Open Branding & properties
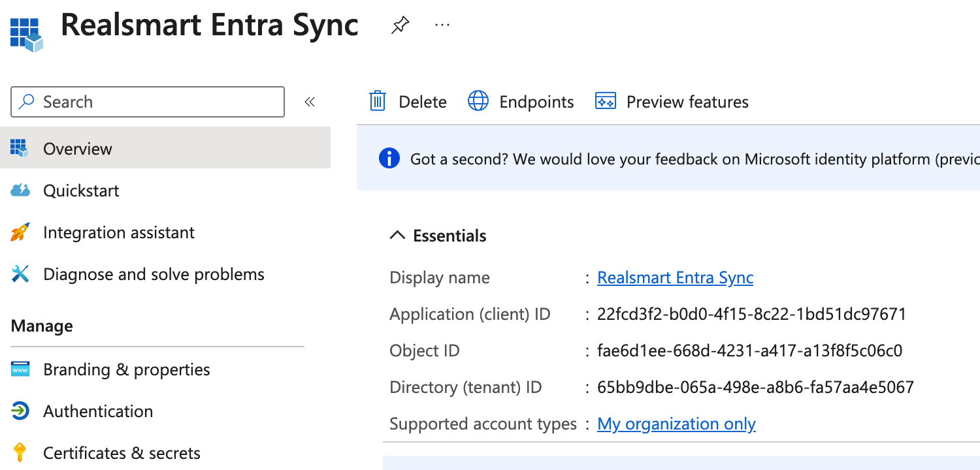980x470 pixels. point(126,369)
